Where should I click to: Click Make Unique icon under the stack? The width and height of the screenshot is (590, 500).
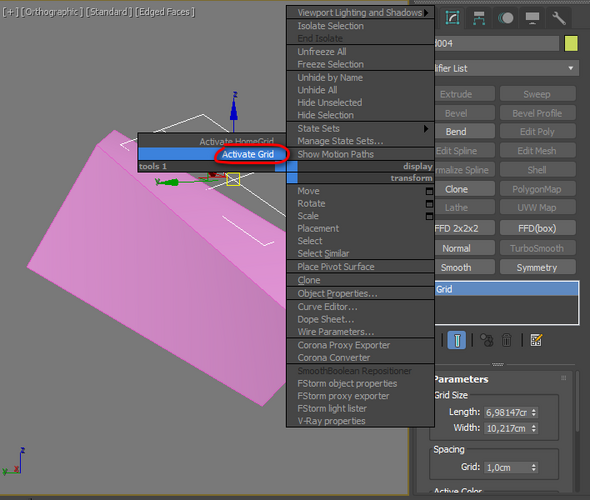pos(487,340)
